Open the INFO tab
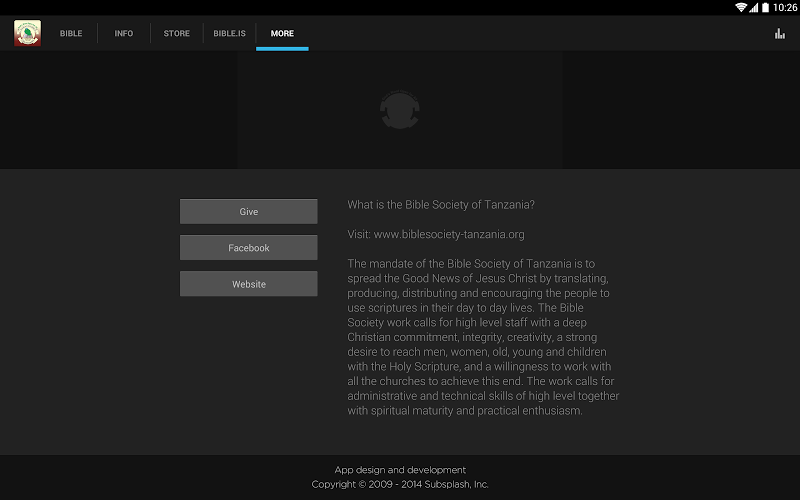This screenshot has height=500, width=800. [123, 33]
